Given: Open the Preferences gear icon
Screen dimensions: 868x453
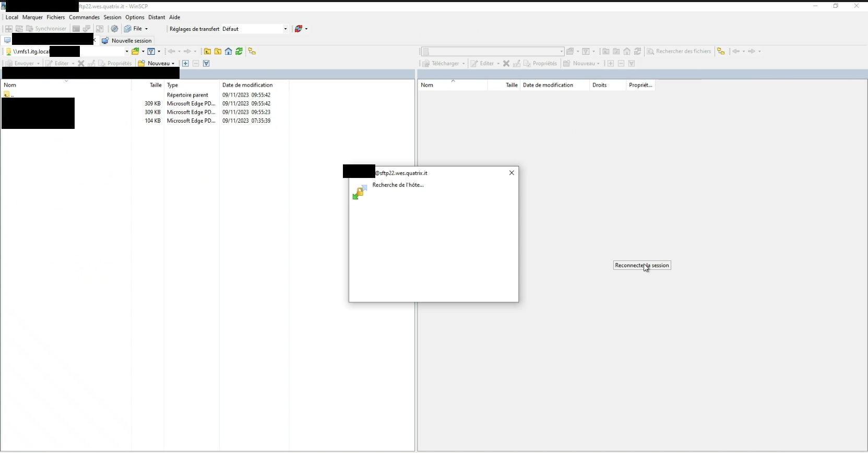Looking at the screenshot, I should click(114, 29).
